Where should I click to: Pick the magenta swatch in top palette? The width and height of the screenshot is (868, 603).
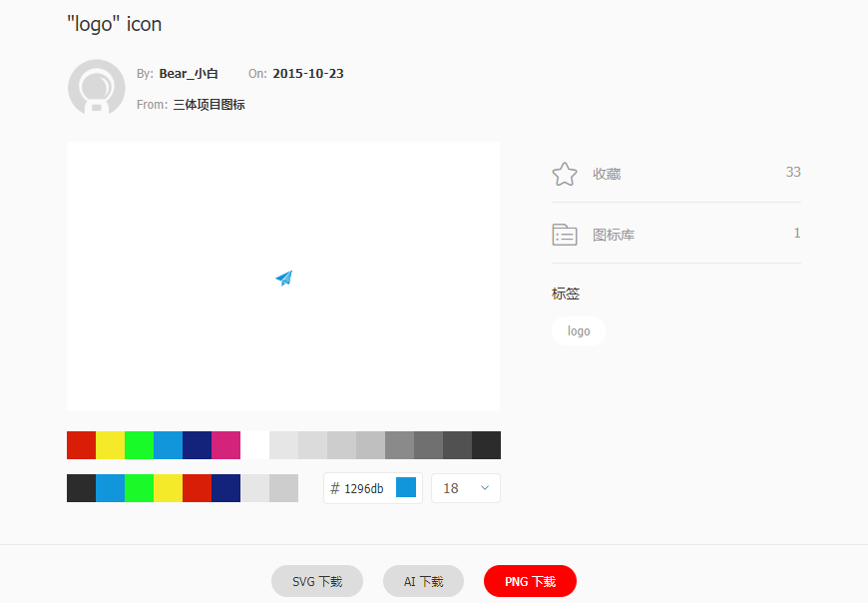pos(225,445)
